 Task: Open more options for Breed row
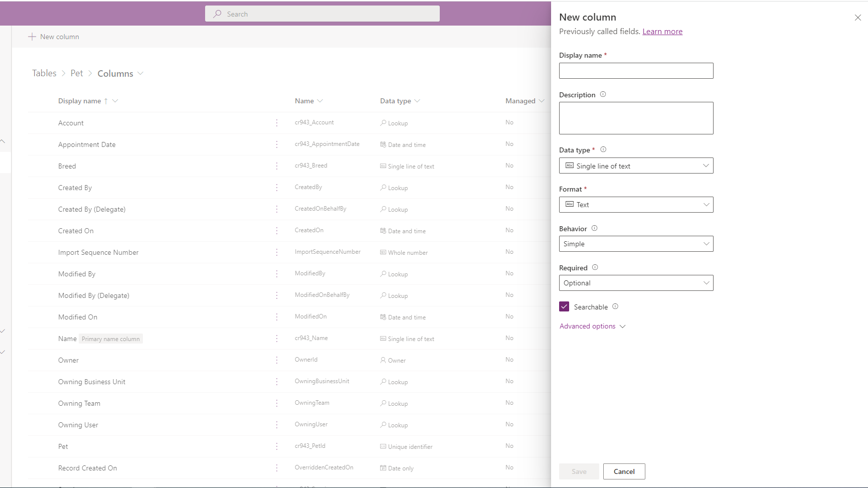pyautogui.click(x=277, y=166)
